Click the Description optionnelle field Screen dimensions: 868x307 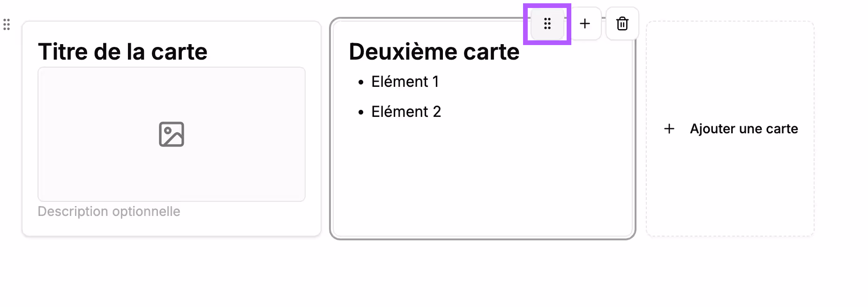click(109, 211)
